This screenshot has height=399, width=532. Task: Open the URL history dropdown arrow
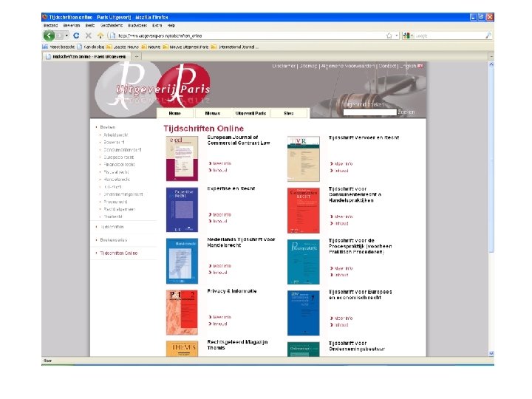(396, 35)
